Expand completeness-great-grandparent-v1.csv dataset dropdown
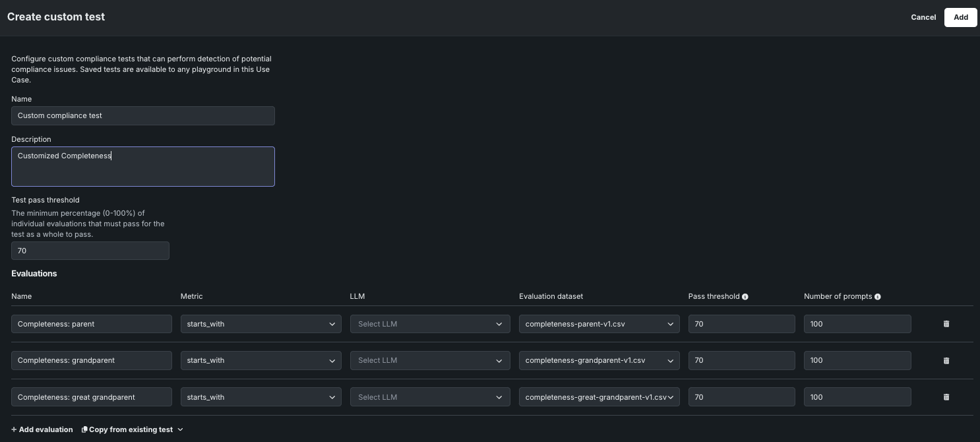This screenshot has width=980, height=442. 599,397
